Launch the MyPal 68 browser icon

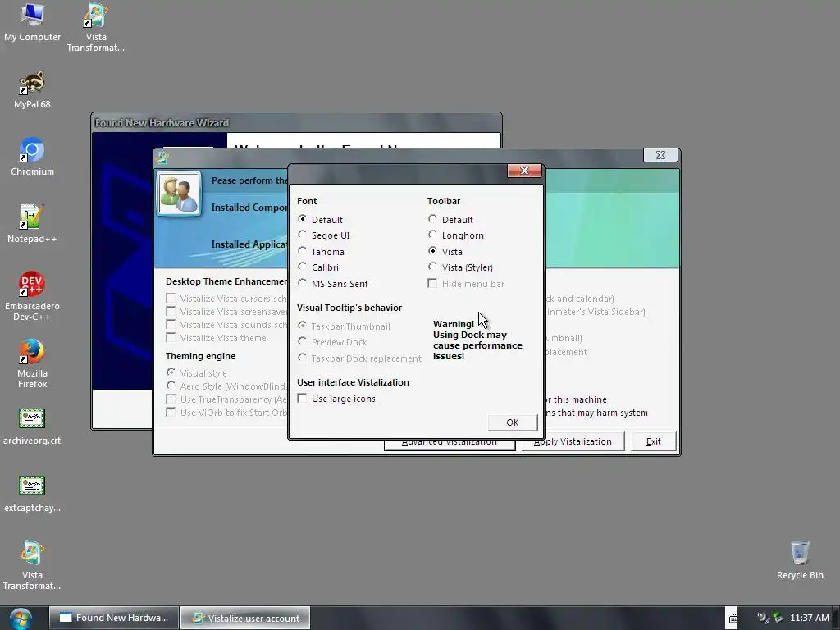tap(32, 90)
